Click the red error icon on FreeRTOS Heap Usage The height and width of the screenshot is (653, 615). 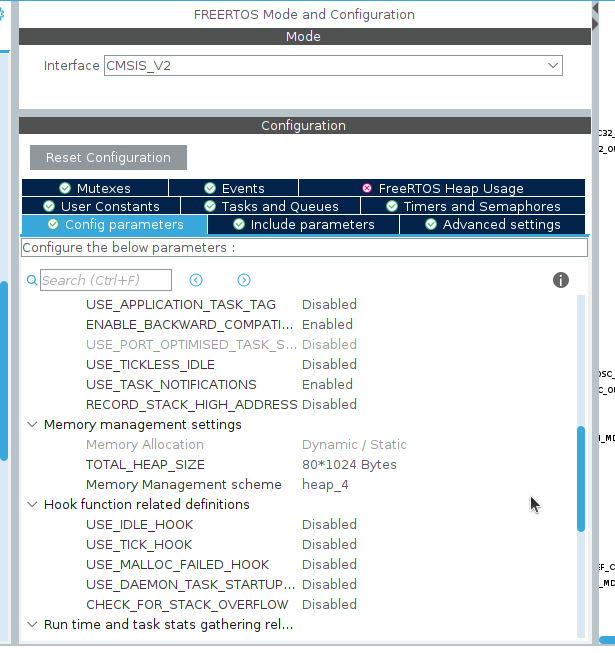click(367, 188)
